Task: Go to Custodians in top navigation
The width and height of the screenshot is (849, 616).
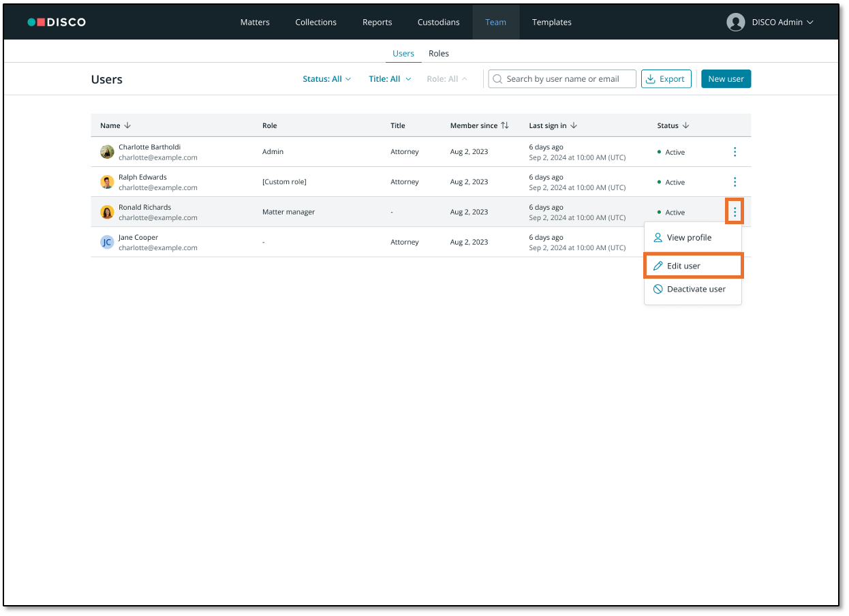Action: click(x=438, y=22)
